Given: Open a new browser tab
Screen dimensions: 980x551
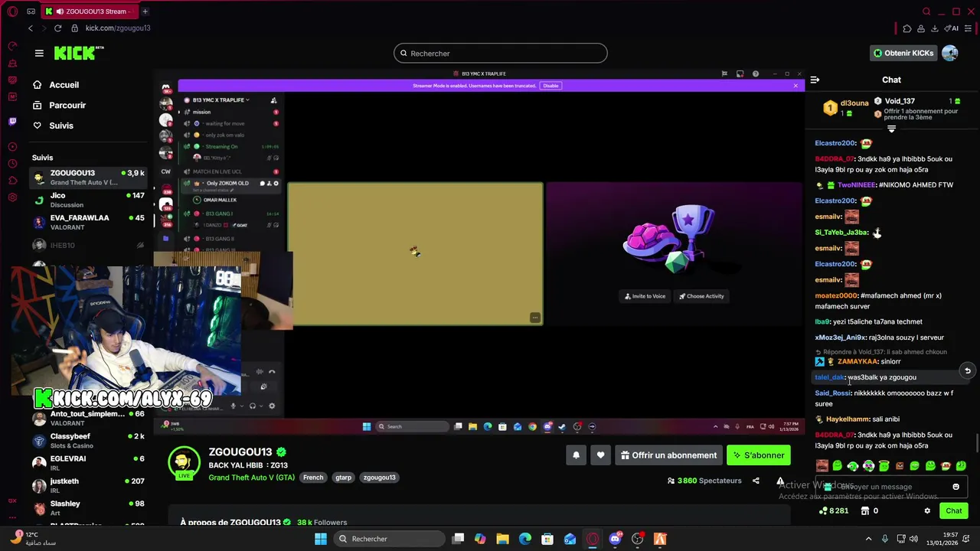Looking at the screenshot, I should [145, 11].
